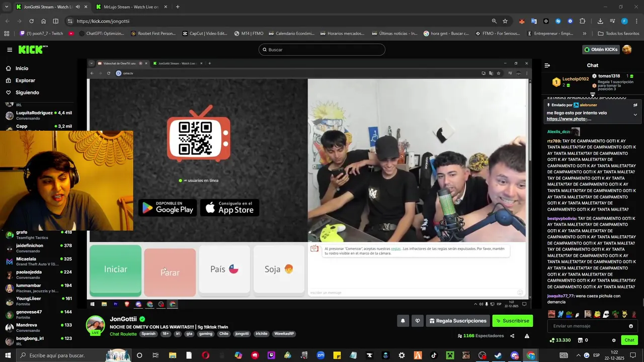Screen dimensions: 644x362
Task: Collapse the chat panel arrow icon
Action: pyautogui.click(x=547, y=65)
